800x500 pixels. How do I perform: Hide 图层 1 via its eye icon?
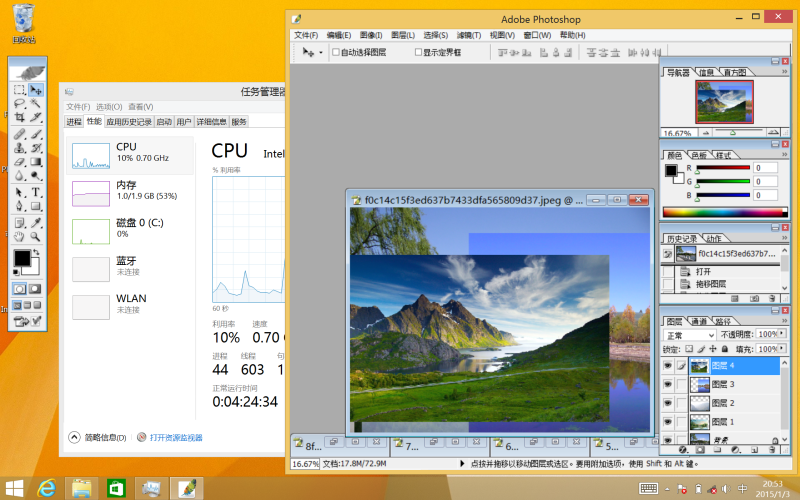point(667,422)
